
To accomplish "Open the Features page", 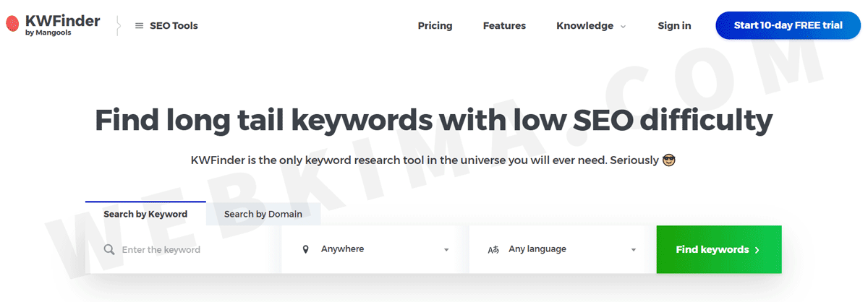I will [504, 26].
